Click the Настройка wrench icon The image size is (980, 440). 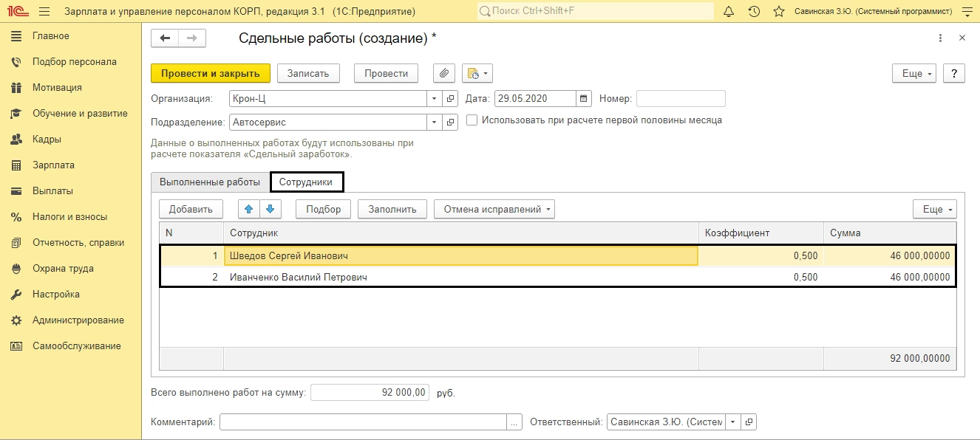pyautogui.click(x=16, y=295)
